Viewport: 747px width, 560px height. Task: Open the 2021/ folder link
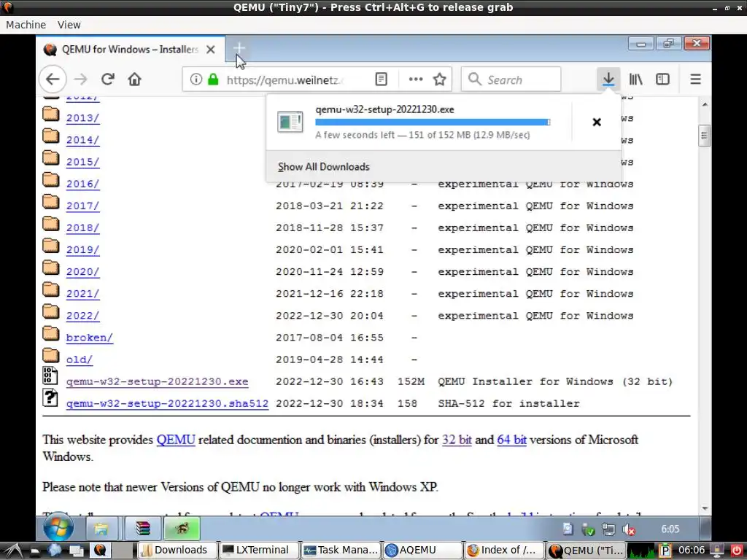pos(82,293)
